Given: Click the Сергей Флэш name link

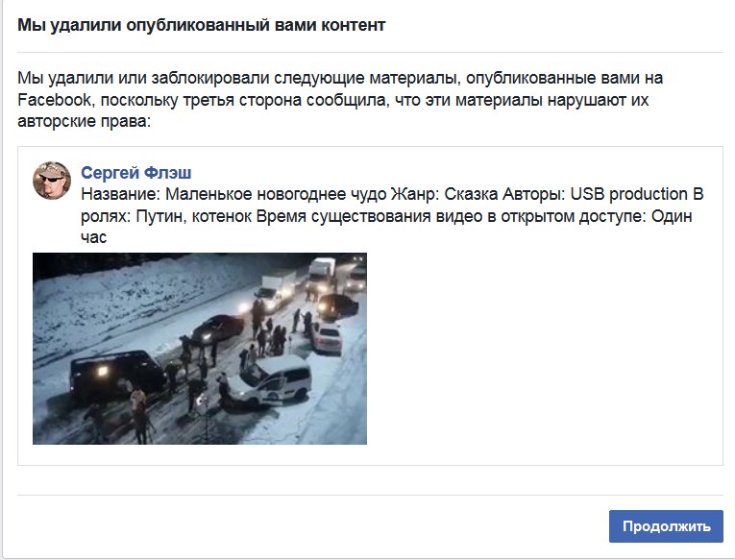Looking at the screenshot, I should tap(135, 173).
